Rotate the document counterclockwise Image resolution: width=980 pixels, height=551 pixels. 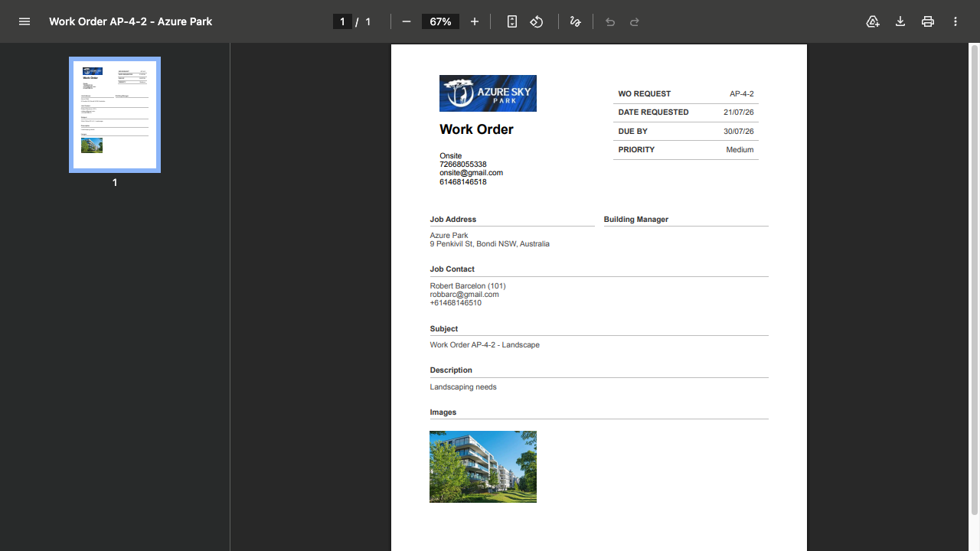(x=537, y=21)
